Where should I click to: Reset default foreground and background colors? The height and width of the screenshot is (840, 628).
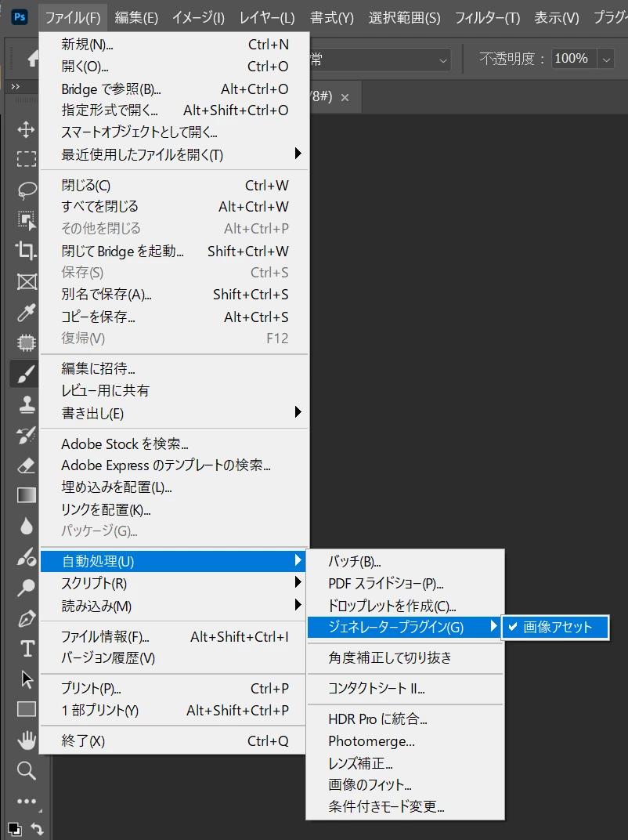14,829
